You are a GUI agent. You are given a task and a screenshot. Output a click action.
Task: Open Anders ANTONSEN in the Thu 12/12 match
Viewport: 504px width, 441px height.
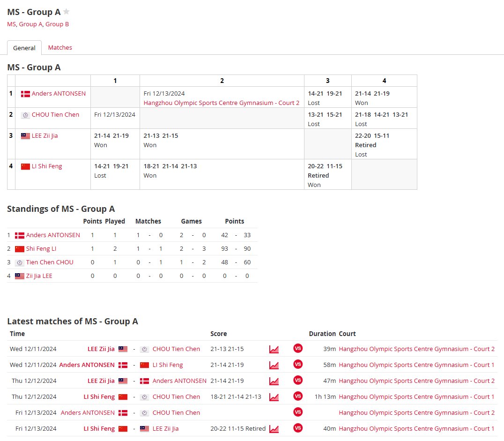(179, 381)
